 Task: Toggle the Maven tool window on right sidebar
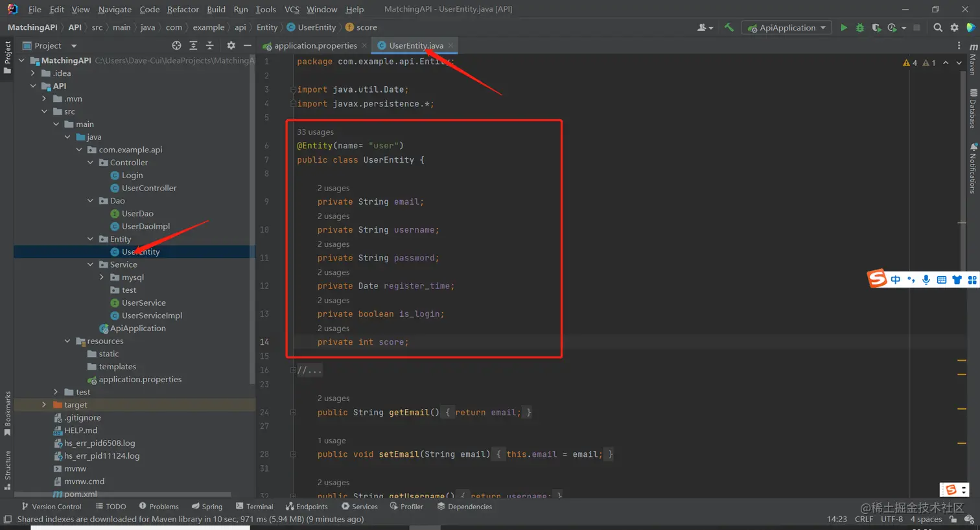(x=973, y=59)
